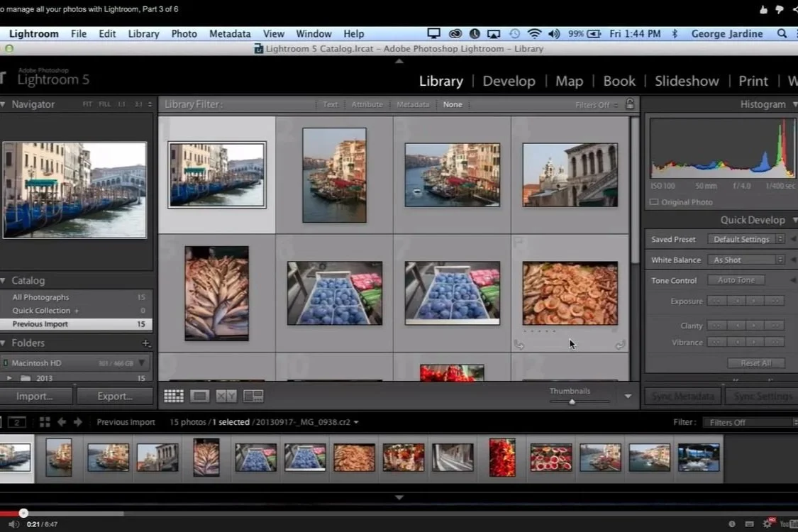This screenshot has width=798, height=532.
Task: Open Spotlight search magnifier icon
Action: (782, 33)
